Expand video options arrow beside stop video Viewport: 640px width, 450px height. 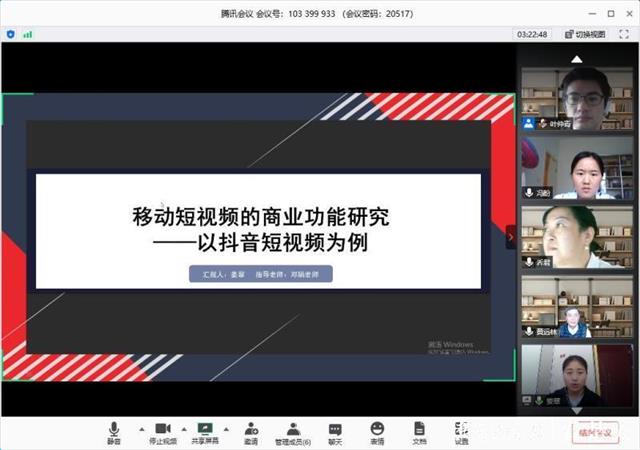click(x=185, y=428)
